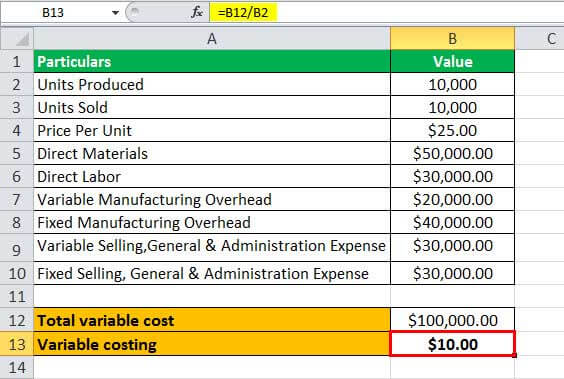Select Fixed Selling, General & Administration Expense cell
The height and width of the screenshot is (379, 564).
(212, 273)
